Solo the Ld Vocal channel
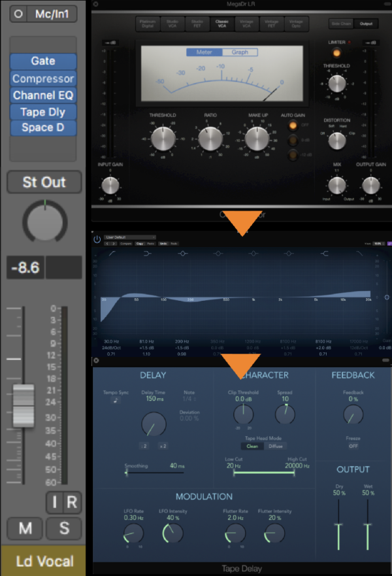This screenshot has width=392, height=576. (x=64, y=528)
